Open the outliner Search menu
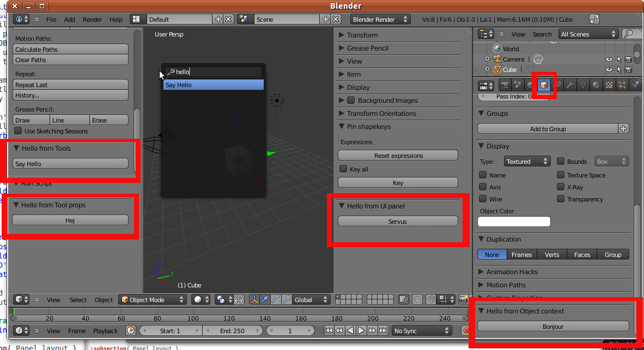 (x=542, y=34)
